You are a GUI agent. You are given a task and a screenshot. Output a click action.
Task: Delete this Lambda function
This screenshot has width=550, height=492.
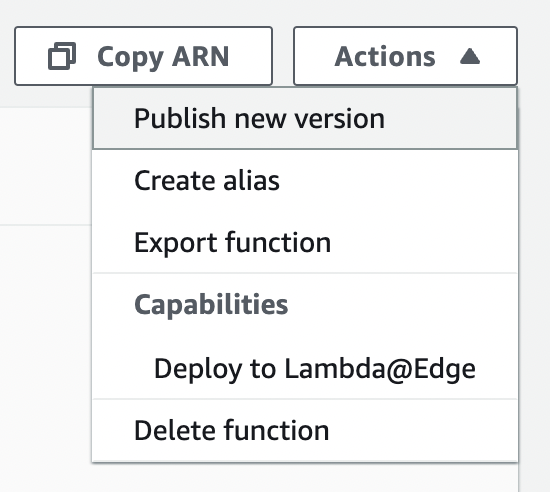(305, 430)
